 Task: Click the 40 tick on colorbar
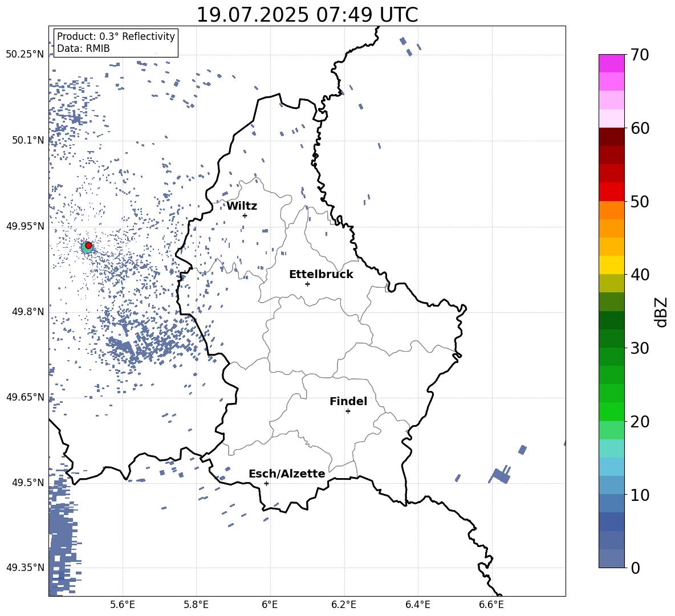pos(639,275)
